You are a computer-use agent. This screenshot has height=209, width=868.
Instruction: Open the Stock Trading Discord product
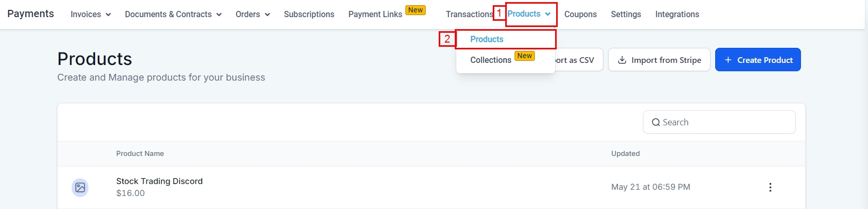click(x=160, y=181)
